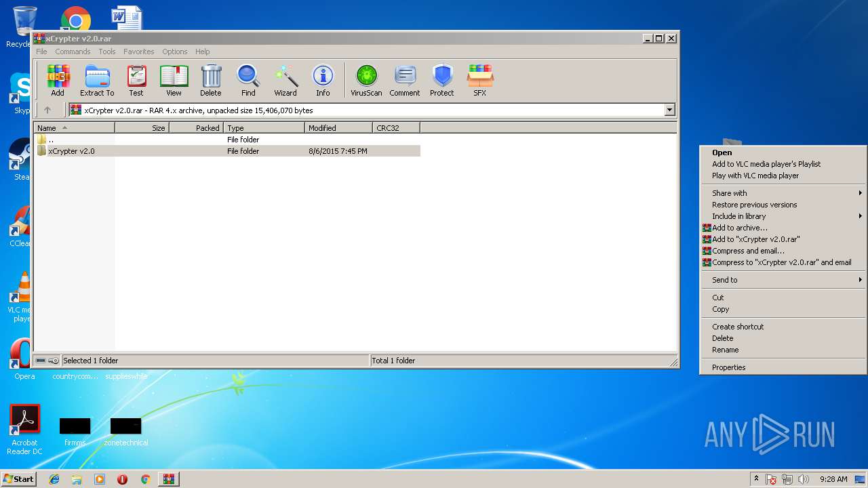This screenshot has width=868, height=488.
Task: Click the Delete trash can icon
Action: coord(211,81)
